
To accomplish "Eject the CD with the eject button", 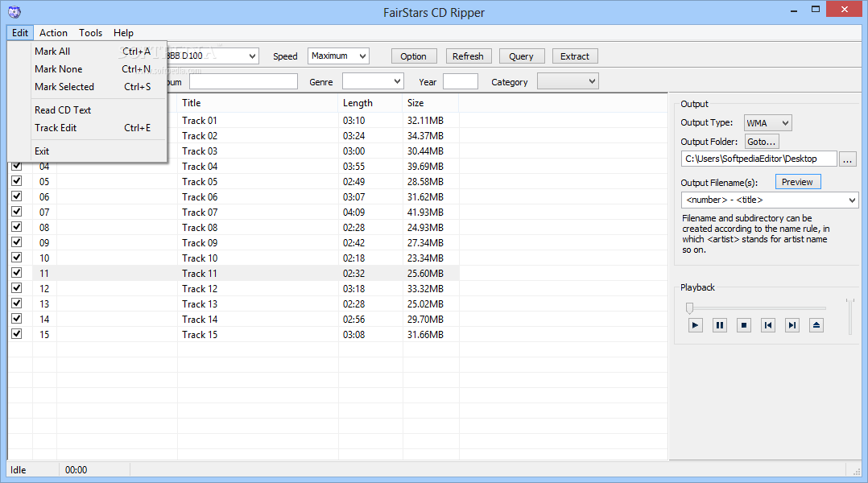I will pyautogui.click(x=816, y=325).
